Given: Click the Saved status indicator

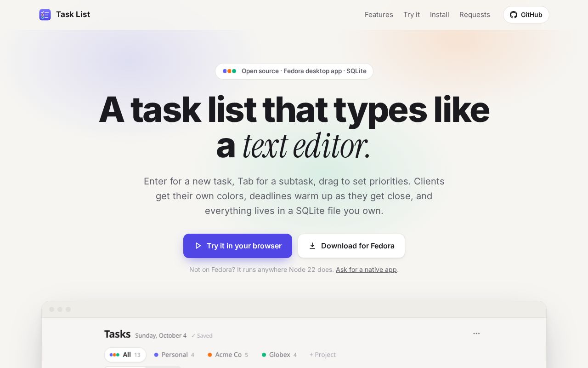Looking at the screenshot, I should (202, 336).
